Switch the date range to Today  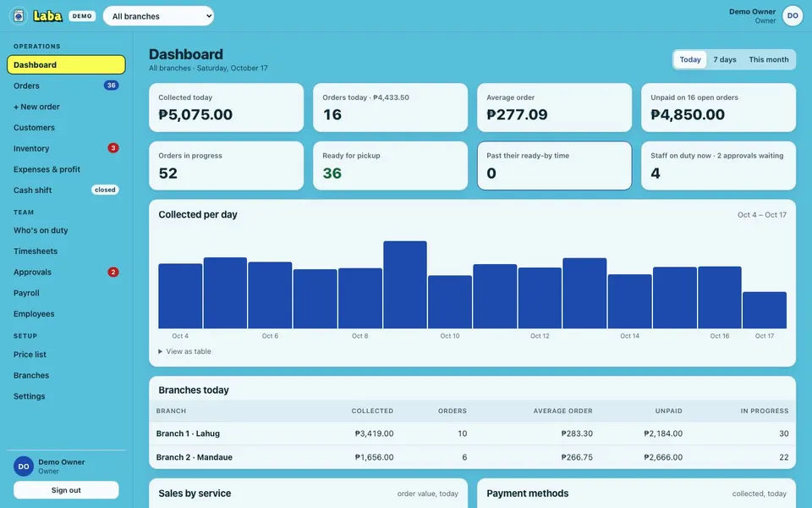(x=690, y=59)
